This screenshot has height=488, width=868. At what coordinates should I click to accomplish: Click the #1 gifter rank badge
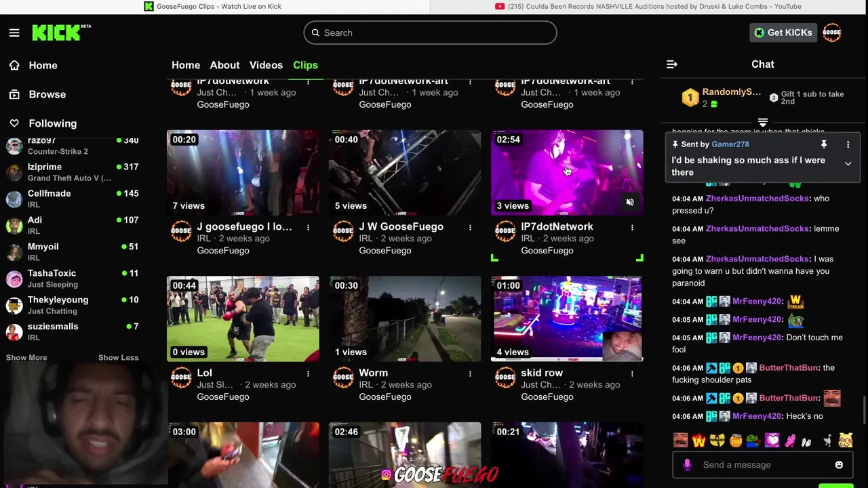[690, 98]
